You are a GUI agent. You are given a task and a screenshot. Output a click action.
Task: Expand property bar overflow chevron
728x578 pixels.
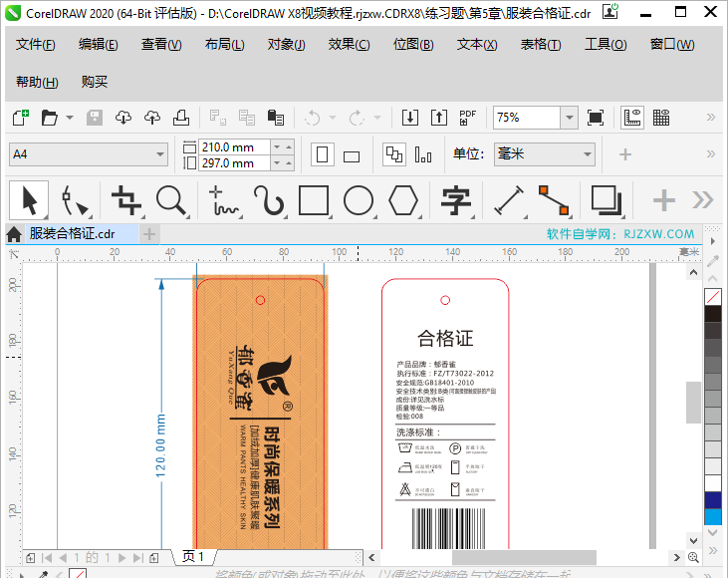710,154
